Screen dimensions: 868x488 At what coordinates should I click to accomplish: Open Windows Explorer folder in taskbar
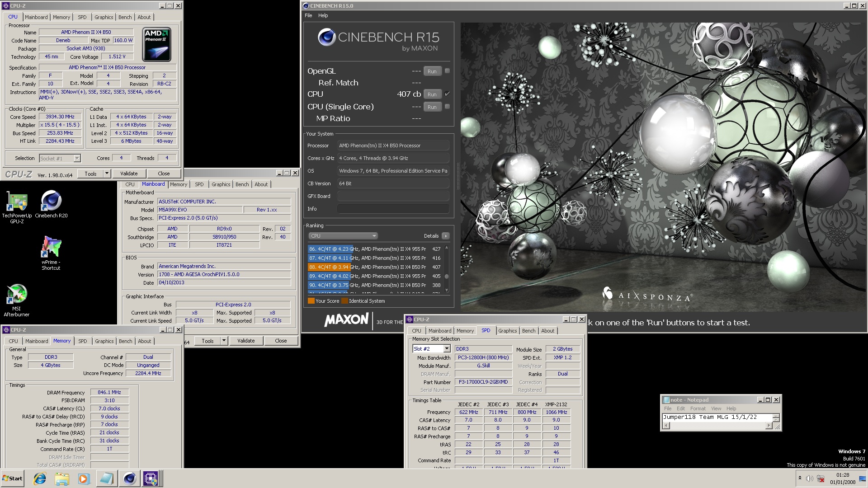(x=62, y=479)
